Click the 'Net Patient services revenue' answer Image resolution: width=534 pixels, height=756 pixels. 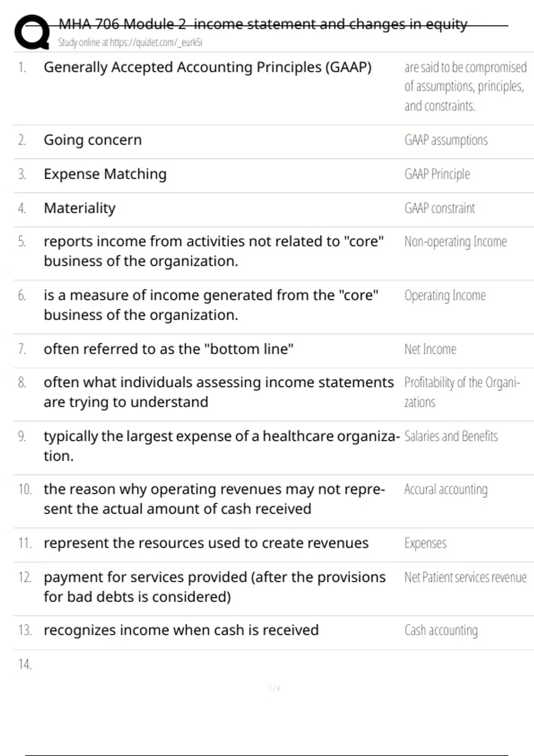point(465,577)
